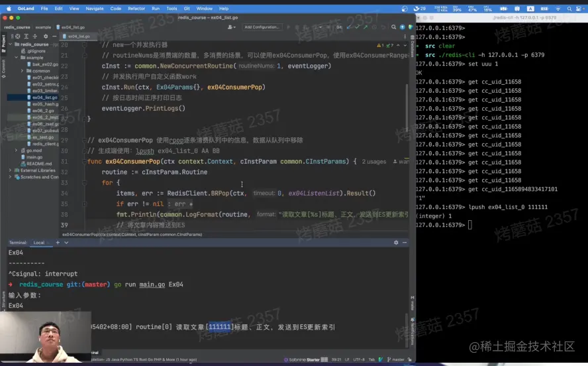The width and height of the screenshot is (588, 366).
Task: Click the locate-file target icon in Project panel
Action: click(x=18, y=36)
